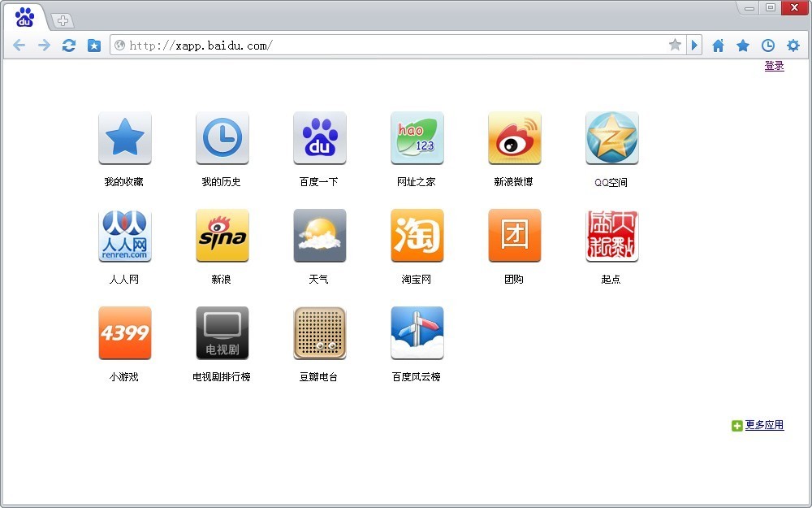Click the 小游戏 text label

click(x=123, y=377)
